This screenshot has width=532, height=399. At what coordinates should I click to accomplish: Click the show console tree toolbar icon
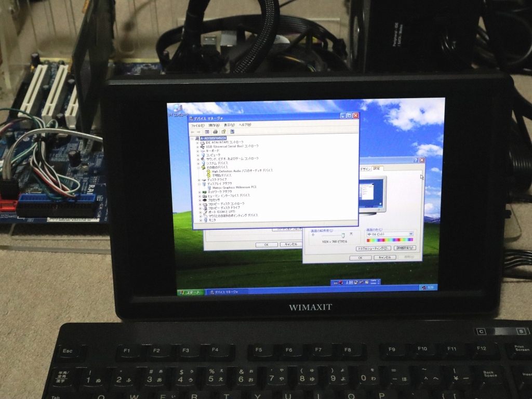pyautogui.click(x=207, y=132)
